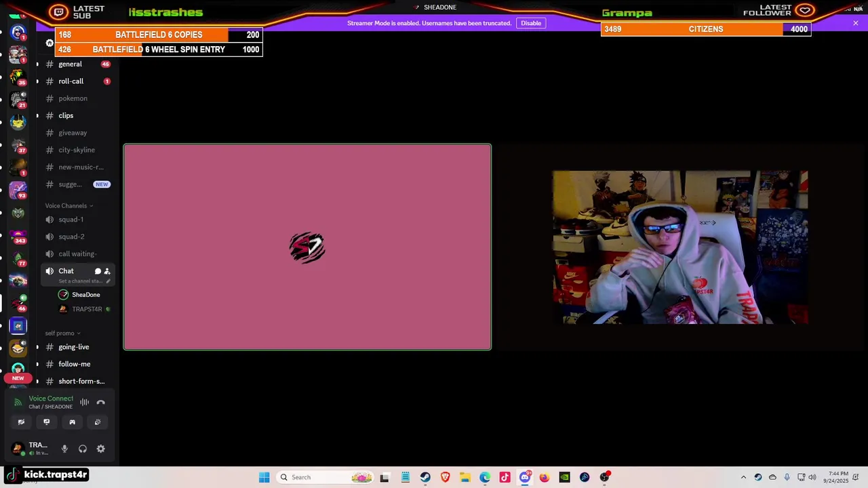
Task: Join the call waiting- voice channel
Action: tap(77, 254)
